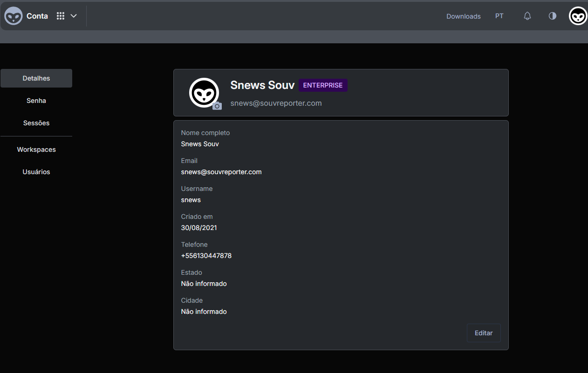
Task: Go to Workspaces in the sidebar
Action: pyautogui.click(x=36, y=149)
